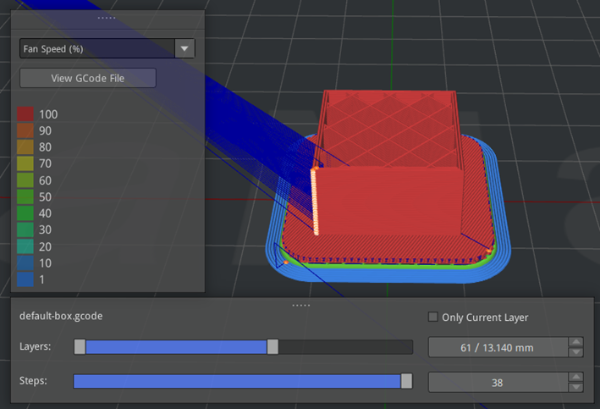Viewport: 600px width, 409px height.
Task: Click the layer panel's dotted grip handle
Action: pos(299,304)
